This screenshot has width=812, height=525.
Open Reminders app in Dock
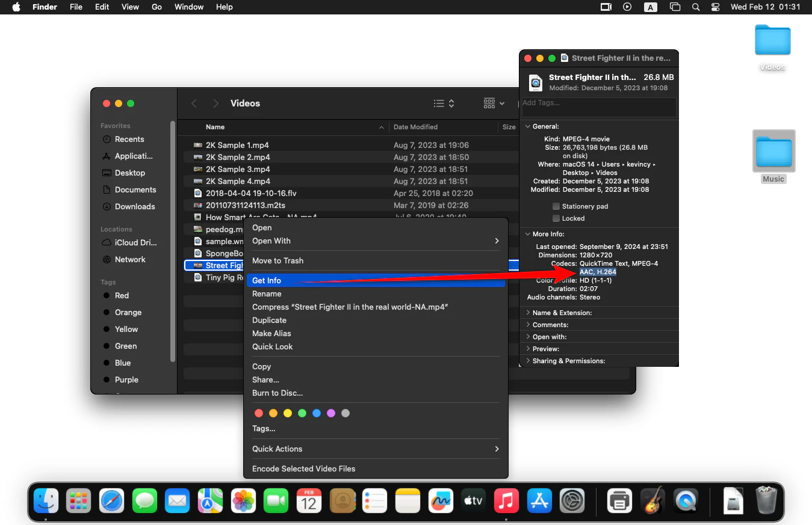pos(374,501)
